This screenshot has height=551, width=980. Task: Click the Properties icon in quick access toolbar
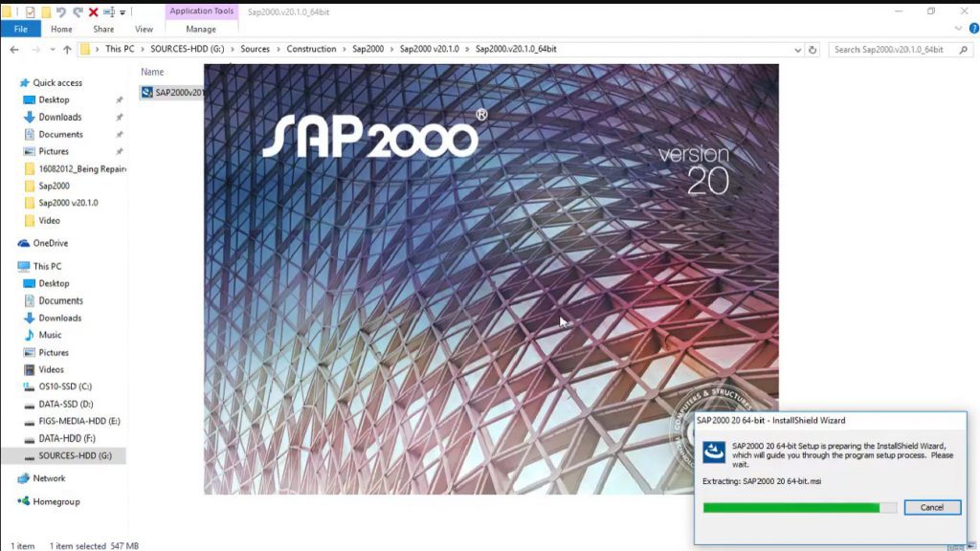pyautogui.click(x=30, y=12)
